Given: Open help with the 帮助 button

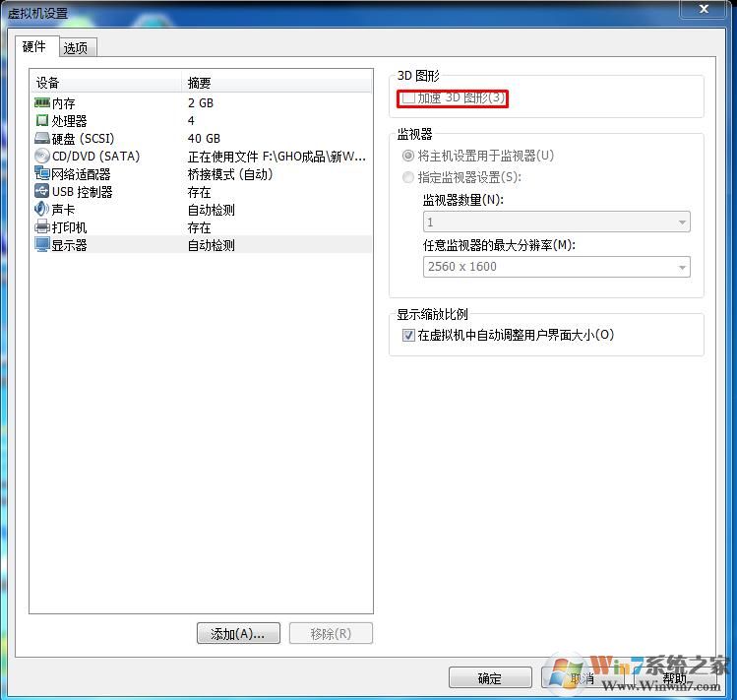Looking at the screenshot, I should [674, 678].
